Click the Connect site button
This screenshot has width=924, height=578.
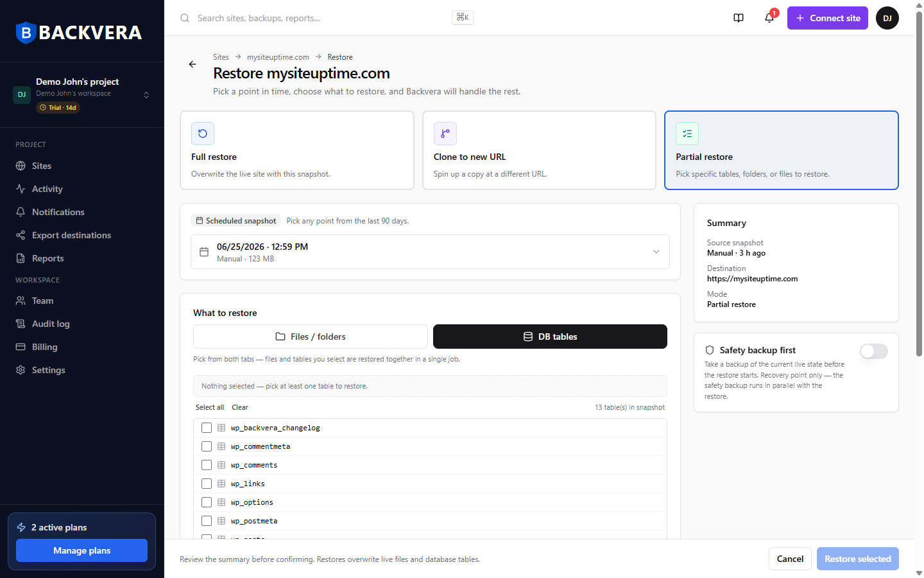pos(828,18)
